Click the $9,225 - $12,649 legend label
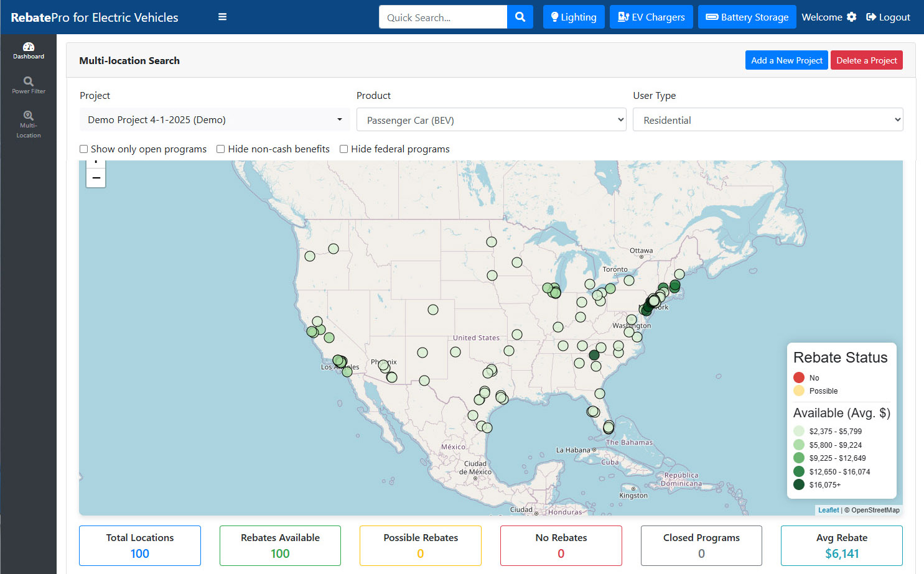Viewport: 924px width, 574px height. (838, 458)
